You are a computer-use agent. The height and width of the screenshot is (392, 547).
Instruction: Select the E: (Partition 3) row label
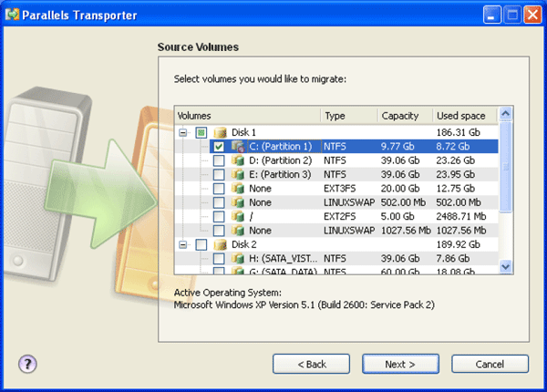click(280, 174)
